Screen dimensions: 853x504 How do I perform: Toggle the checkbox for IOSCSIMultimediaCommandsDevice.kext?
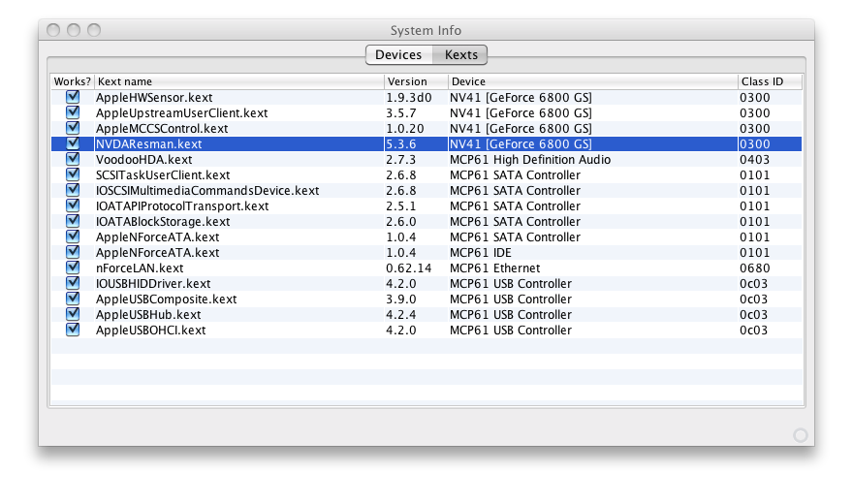click(73, 190)
